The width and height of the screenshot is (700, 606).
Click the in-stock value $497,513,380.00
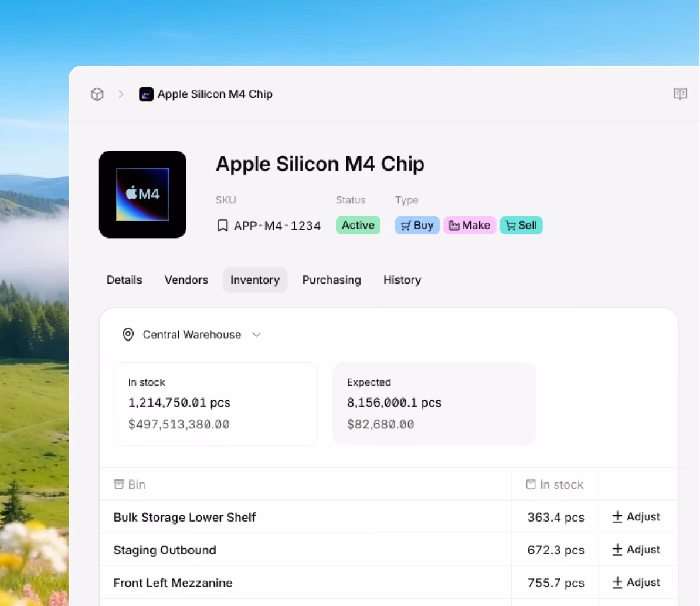[179, 424]
